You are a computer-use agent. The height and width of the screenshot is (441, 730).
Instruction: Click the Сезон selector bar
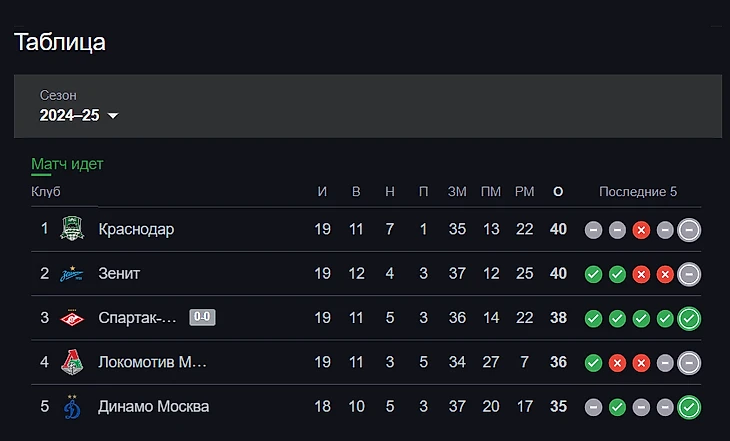367,105
